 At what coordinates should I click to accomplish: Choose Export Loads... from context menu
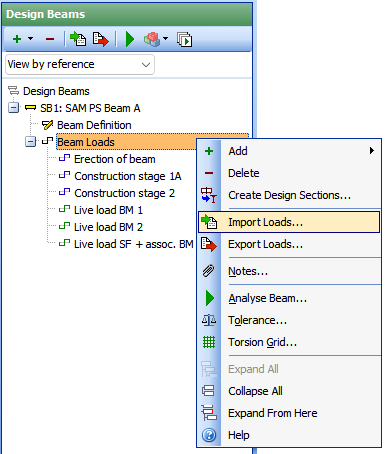click(x=289, y=244)
